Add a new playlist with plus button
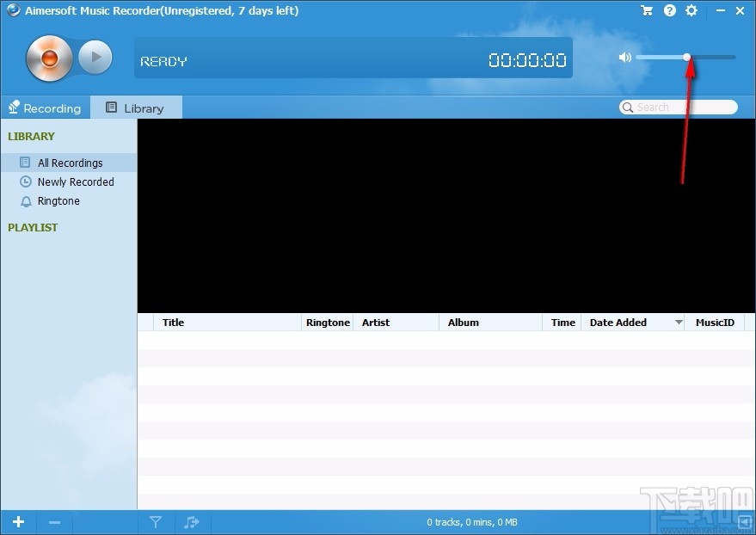This screenshot has width=756, height=535. pyautogui.click(x=17, y=522)
